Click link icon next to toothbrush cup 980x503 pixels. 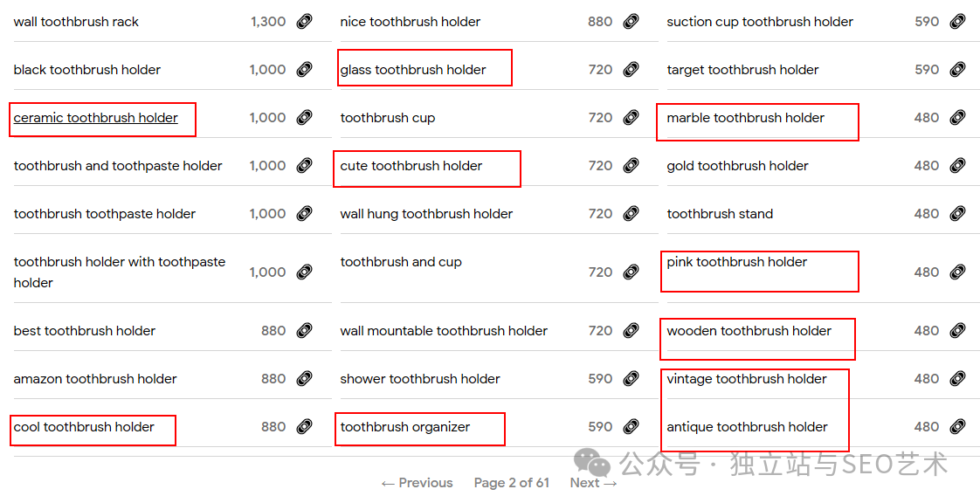pos(631,118)
